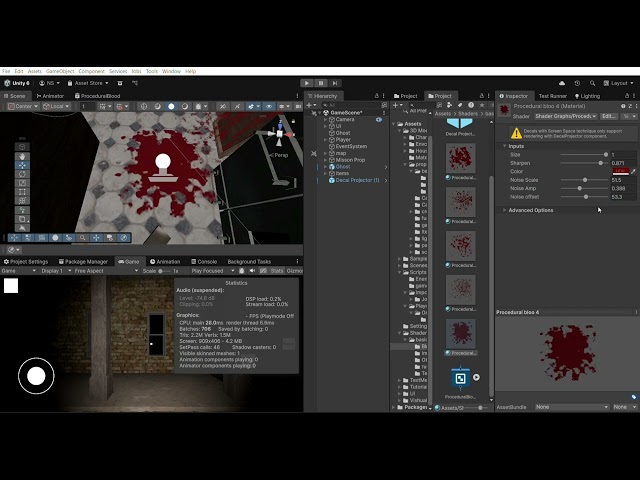Select the Move tool in the Scene overlay
The width and height of the screenshot is (640, 480).
click(x=22, y=165)
